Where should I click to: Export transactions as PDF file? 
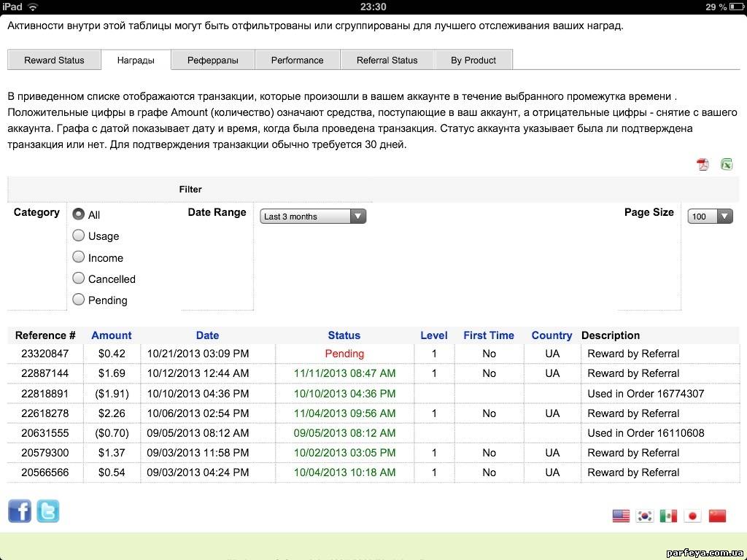(703, 164)
